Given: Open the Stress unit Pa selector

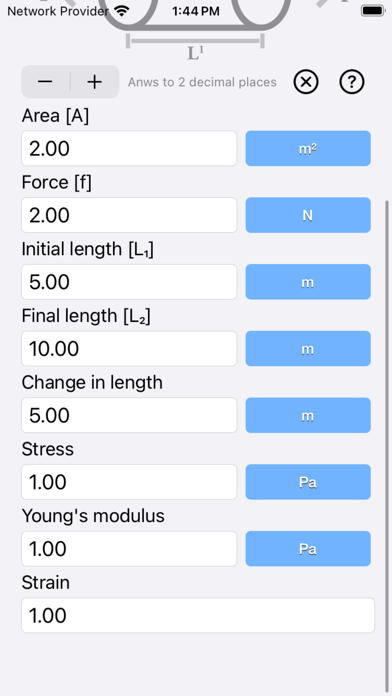Looking at the screenshot, I should click(x=308, y=482).
